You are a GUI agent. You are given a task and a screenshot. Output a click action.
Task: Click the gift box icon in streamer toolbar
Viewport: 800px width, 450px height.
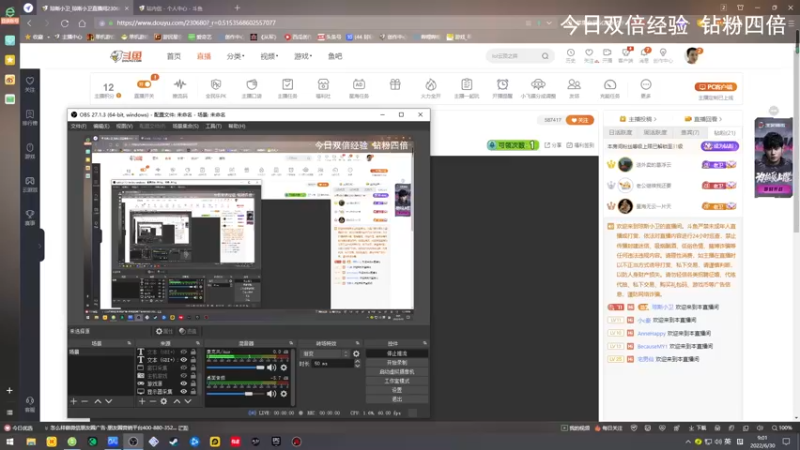[x=395, y=85]
